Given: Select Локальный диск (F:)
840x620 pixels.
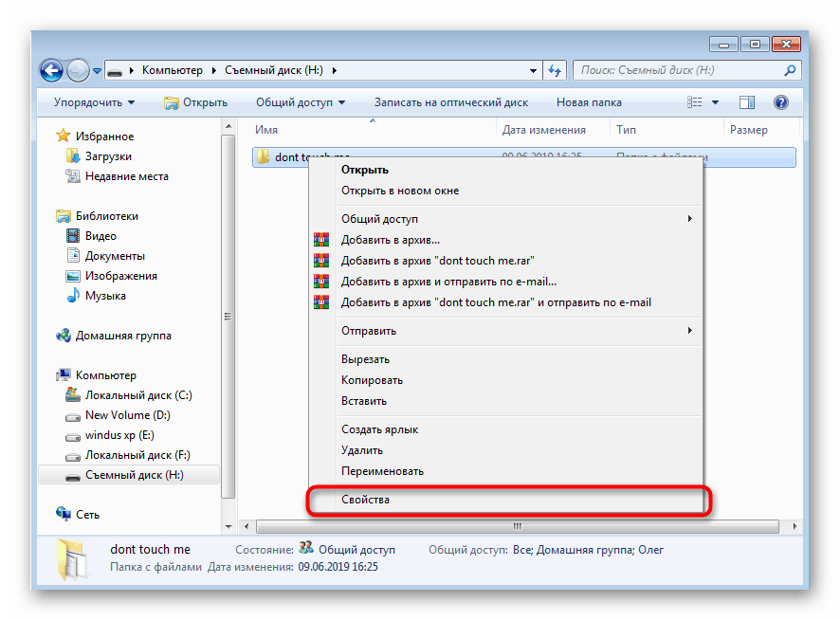Looking at the screenshot, I should point(137,455).
